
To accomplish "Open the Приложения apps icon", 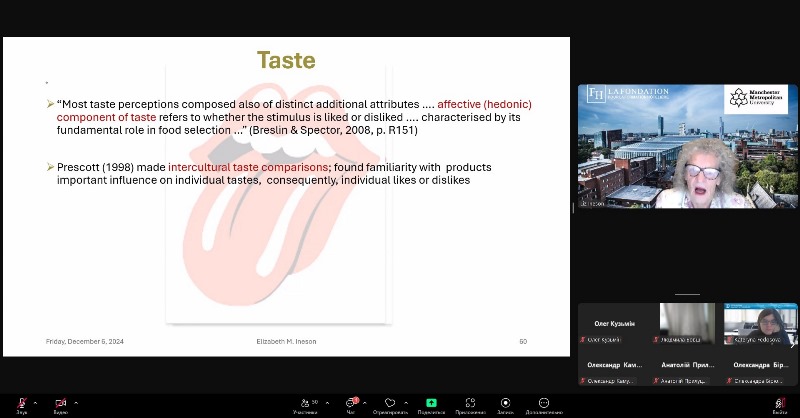I will pyautogui.click(x=470, y=402).
